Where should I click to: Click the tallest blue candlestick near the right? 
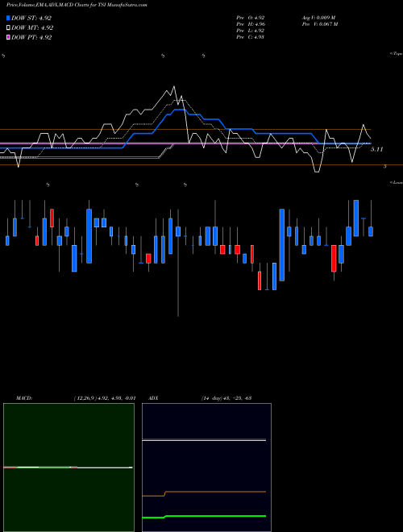[x=282, y=245]
